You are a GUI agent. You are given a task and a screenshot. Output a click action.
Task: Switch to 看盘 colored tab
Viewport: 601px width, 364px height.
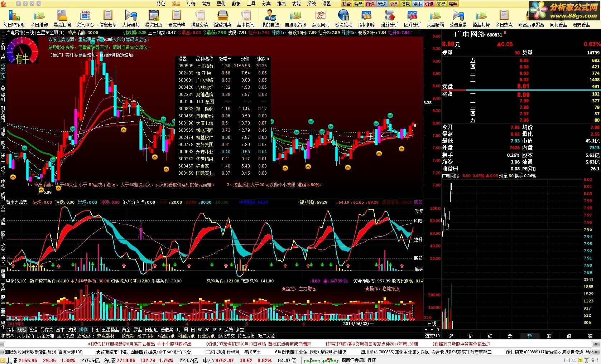click(x=358, y=4)
